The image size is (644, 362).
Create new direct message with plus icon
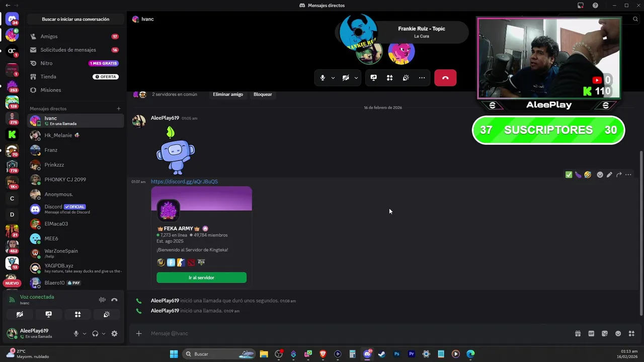(119, 109)
